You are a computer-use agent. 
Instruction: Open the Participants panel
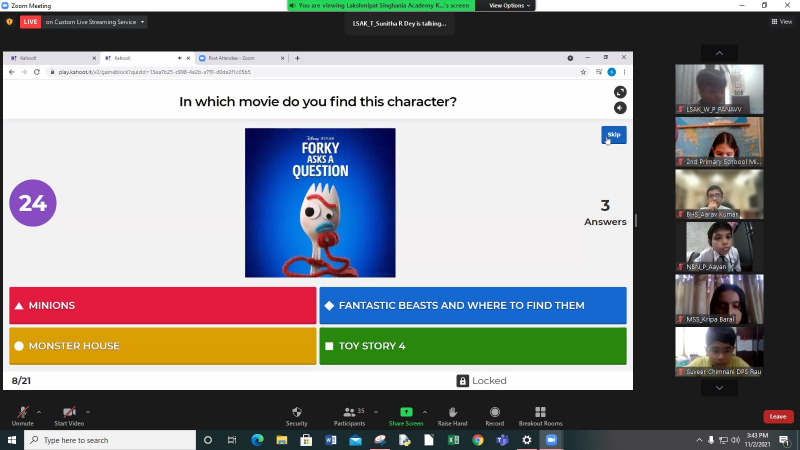349,413
